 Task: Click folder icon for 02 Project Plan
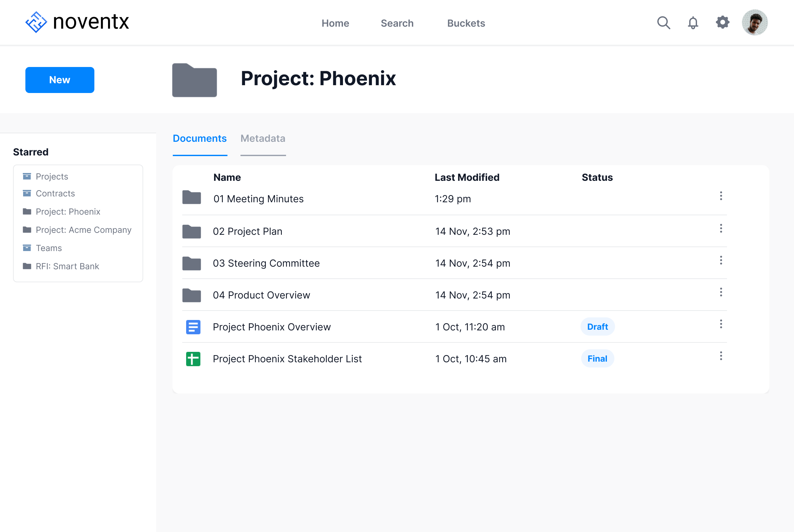click(x=191, y=232)
